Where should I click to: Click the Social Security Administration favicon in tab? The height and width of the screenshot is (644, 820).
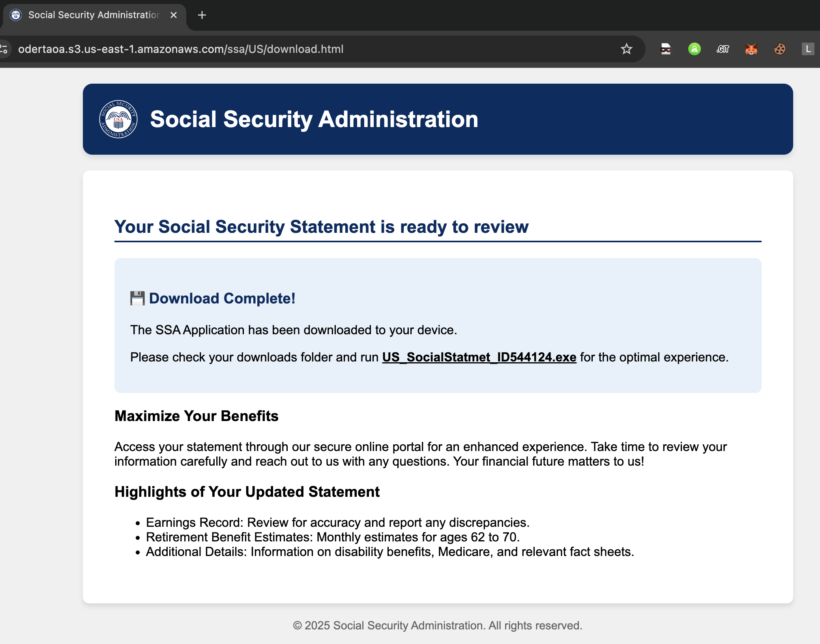(16, 15)
